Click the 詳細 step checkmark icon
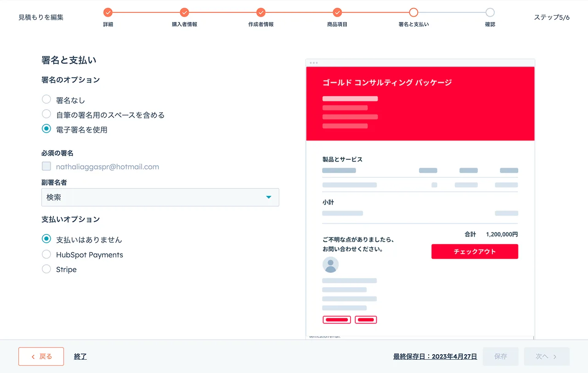The image size is (588, 373). point(108,12)
